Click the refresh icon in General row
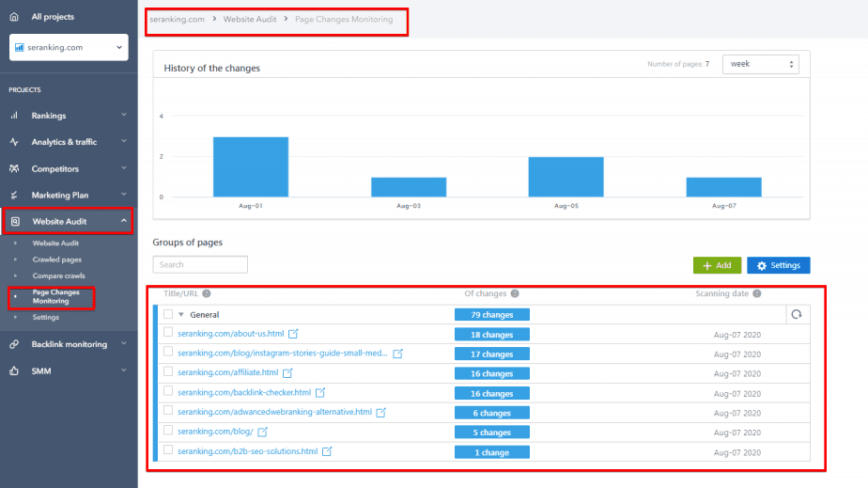Viewport: 868px width, 488px height. [797, 314]
